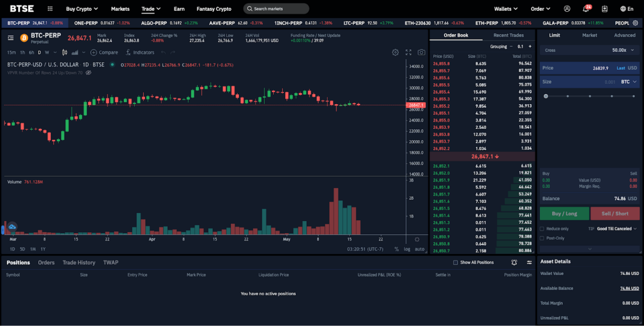The width and height of the screenshot is (644, 326).
Task: Open chart settings gear icon
Action: coord(395,52)
